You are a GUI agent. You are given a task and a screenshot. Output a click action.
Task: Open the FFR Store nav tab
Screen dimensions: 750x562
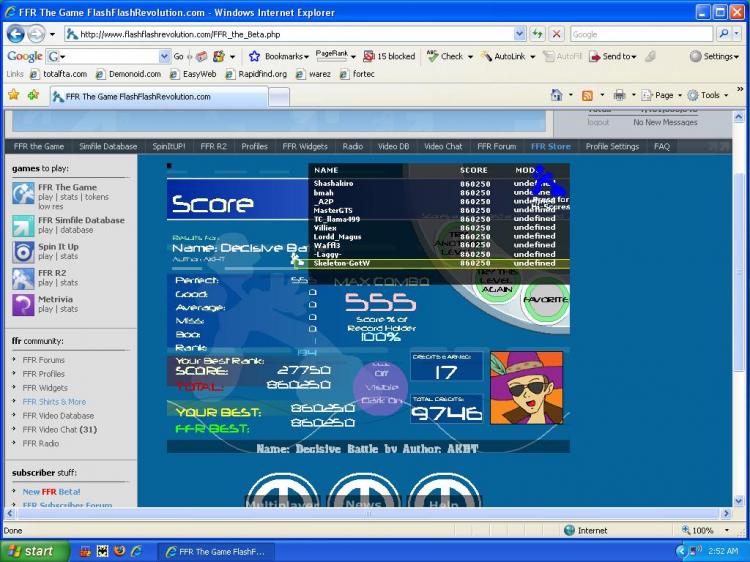550,146
